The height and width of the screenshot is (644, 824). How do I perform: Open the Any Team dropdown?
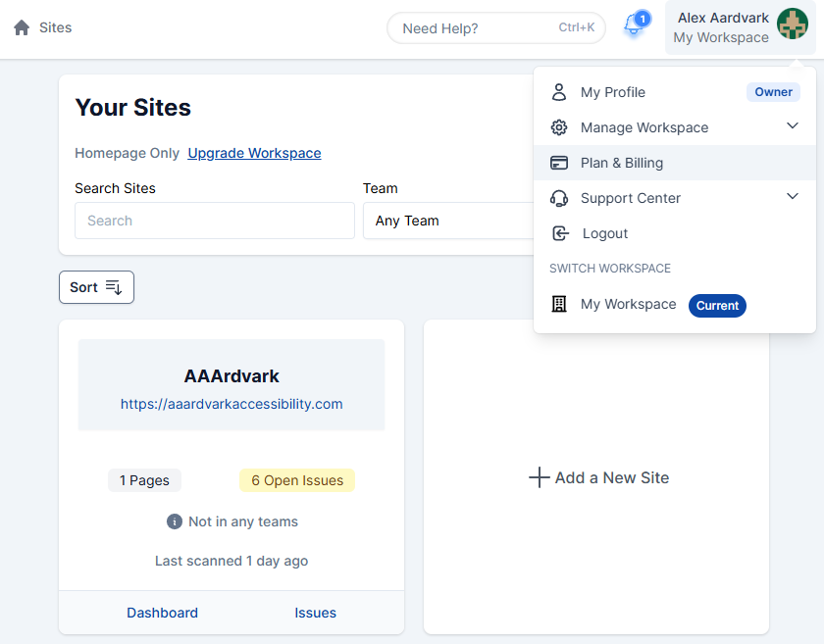pos(447,221)
